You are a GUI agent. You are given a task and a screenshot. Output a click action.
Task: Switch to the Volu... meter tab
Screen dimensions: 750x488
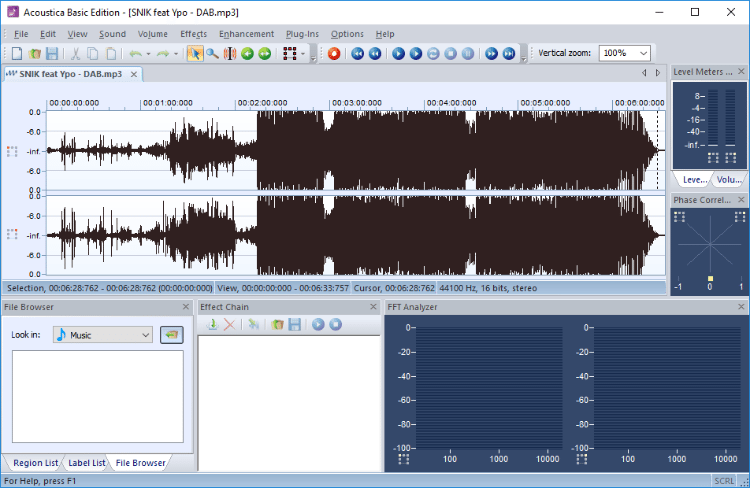click(x=728, y=179)
